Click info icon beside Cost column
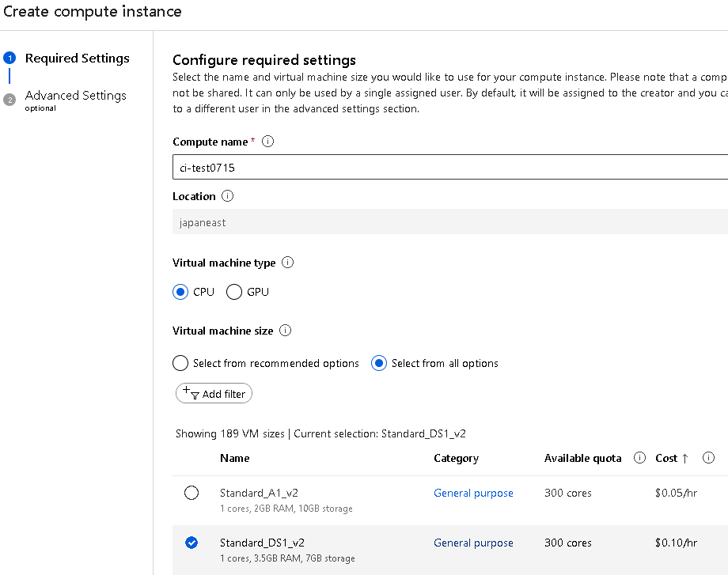The width and height of the screenshot is (728, 575). 709,458
